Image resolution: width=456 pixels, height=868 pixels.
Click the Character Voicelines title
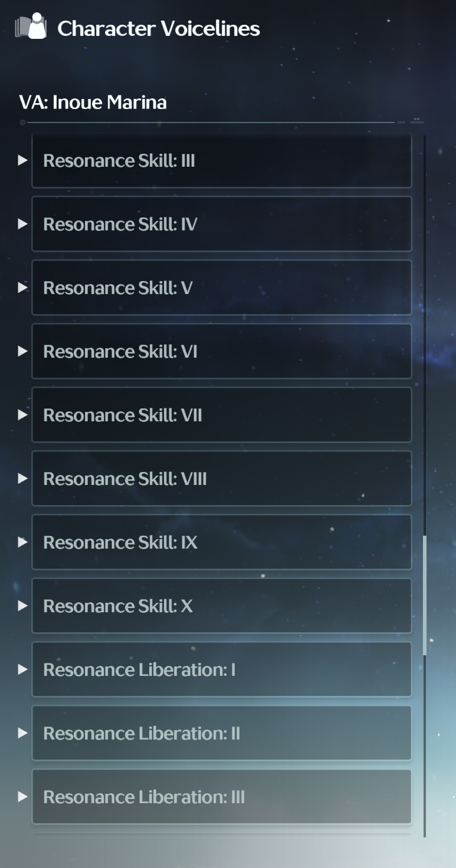click(x=159, y=28)
